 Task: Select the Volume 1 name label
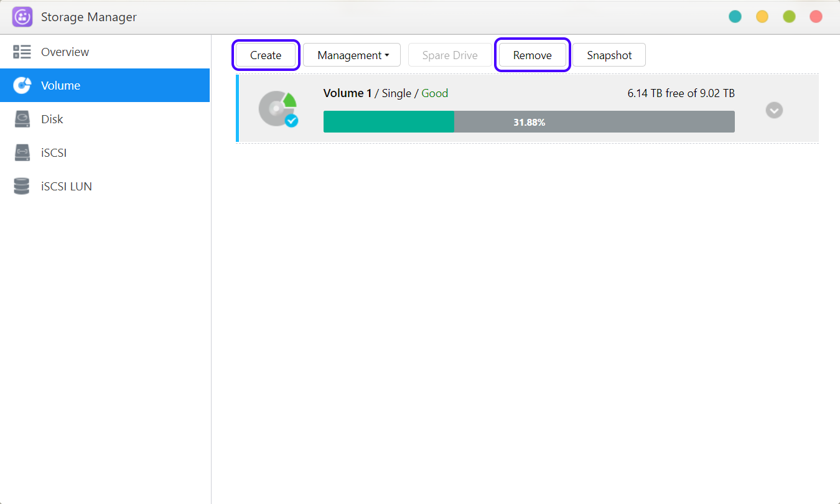pos(347,93)
